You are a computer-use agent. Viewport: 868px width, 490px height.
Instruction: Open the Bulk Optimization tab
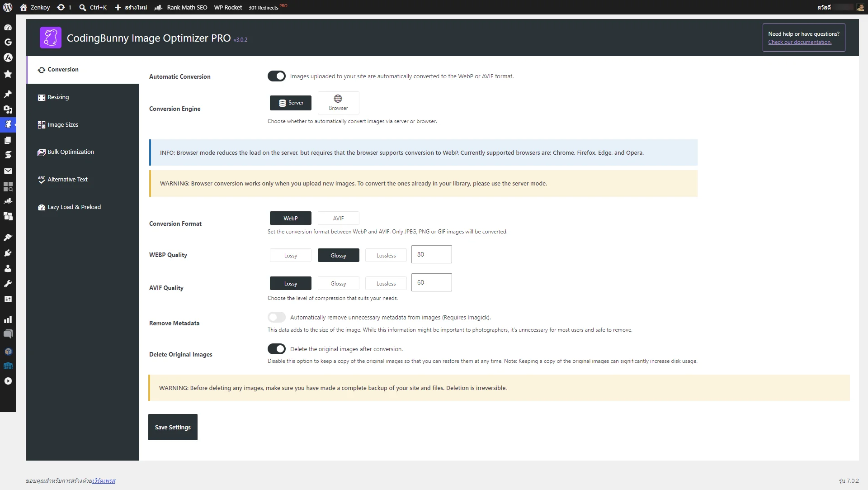click(x=83, y=152)
